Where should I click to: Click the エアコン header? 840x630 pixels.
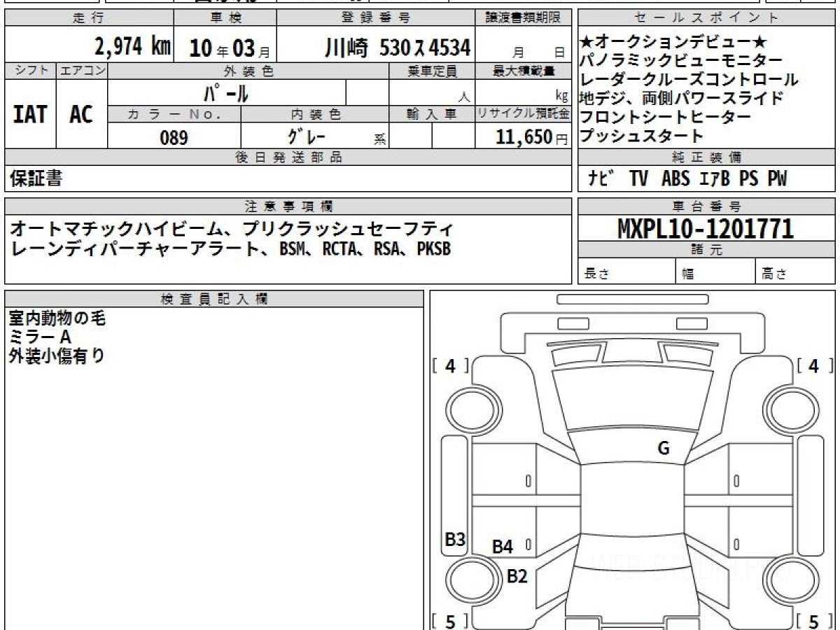pos(82,71)
